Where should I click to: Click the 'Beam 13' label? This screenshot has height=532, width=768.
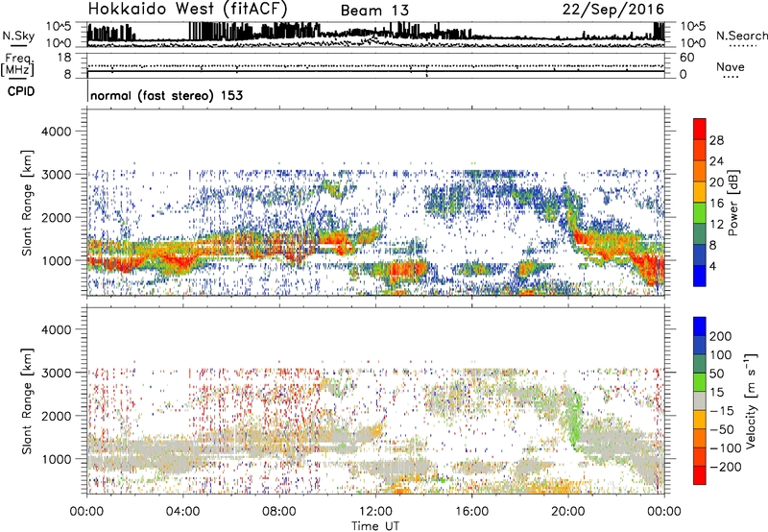pos(374,11)
